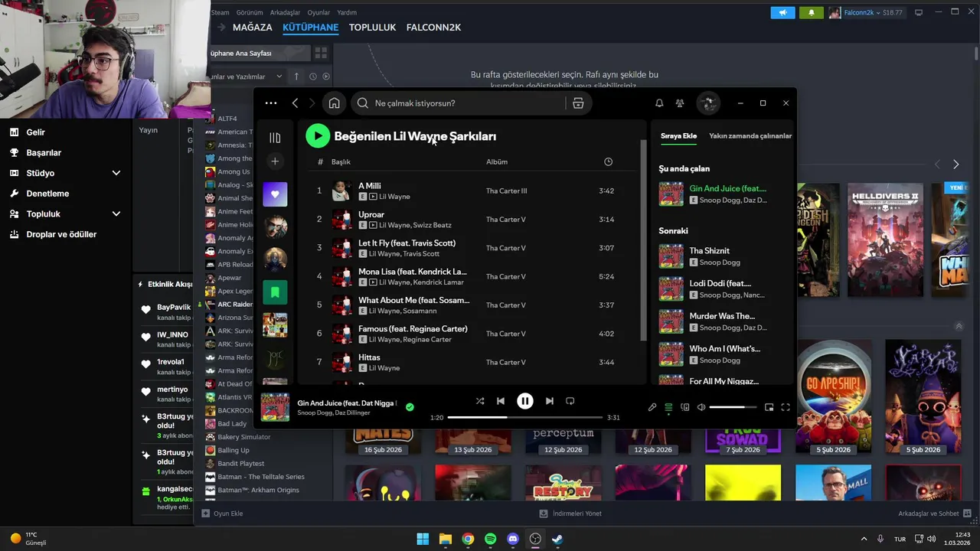The width and height of the screenshot is (980, 551).
Task: Pause the current song
Action: coord(524,401)
